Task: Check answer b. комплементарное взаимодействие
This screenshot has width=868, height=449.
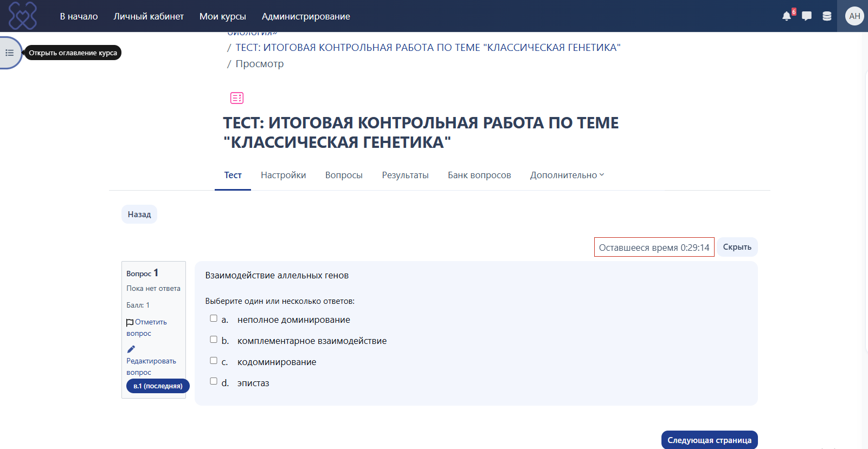Action: pyautogui.click(x=214, y=340)
